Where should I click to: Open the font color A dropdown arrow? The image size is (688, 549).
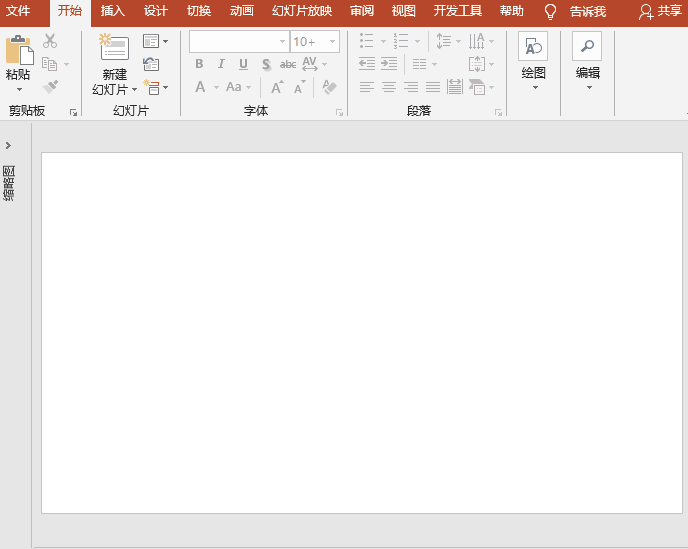[216, 87]
